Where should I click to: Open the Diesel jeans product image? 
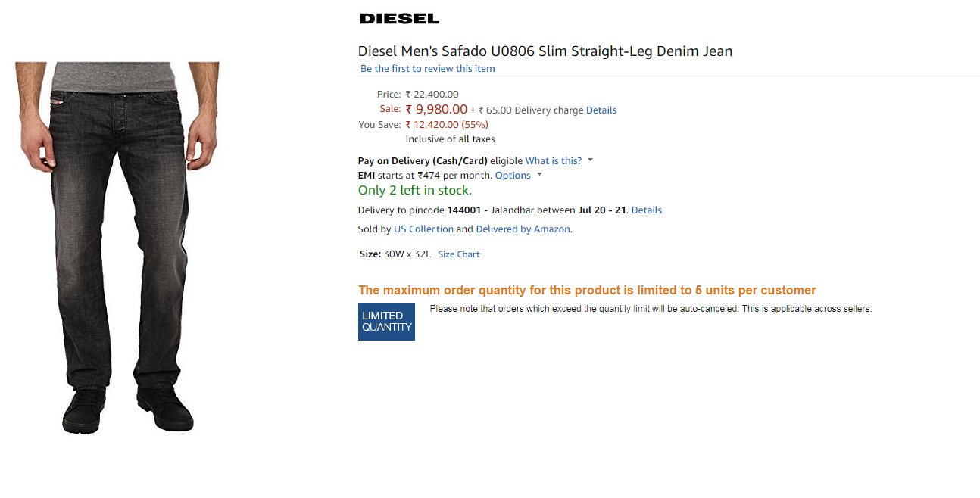(117, 246)
